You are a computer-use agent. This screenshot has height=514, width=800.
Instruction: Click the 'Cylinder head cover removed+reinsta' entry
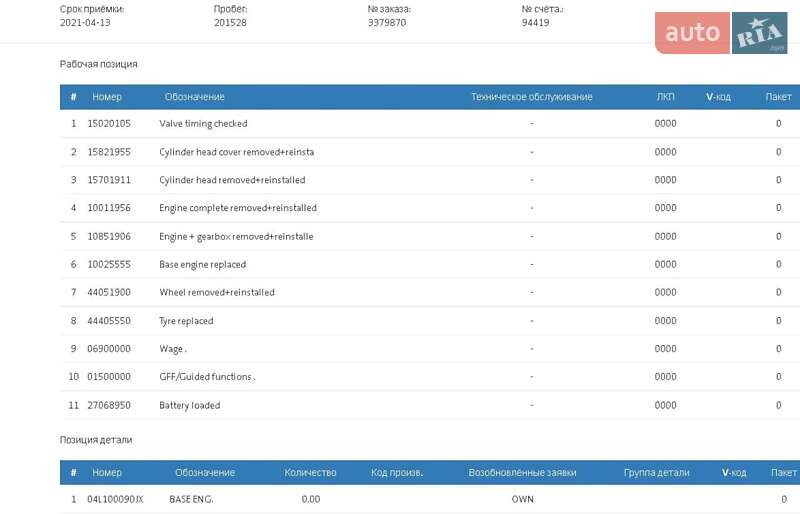pyautogui.click(x=236, y=152)
